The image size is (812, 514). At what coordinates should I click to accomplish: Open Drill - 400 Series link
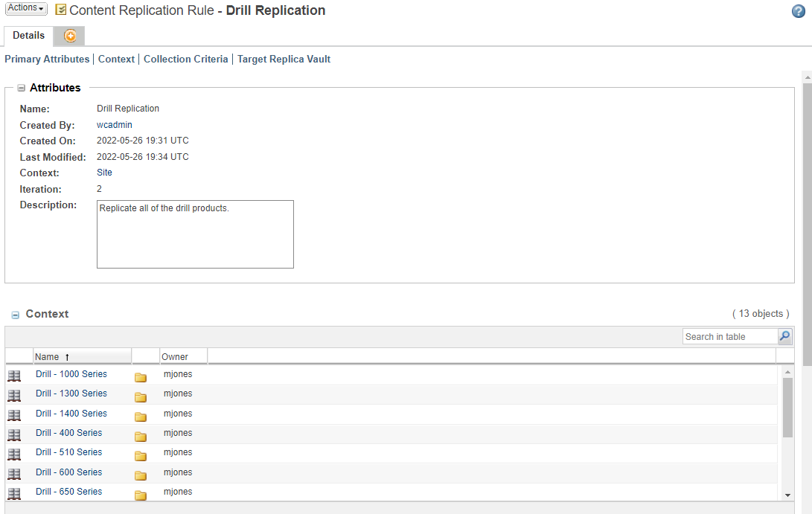point(69,433)
